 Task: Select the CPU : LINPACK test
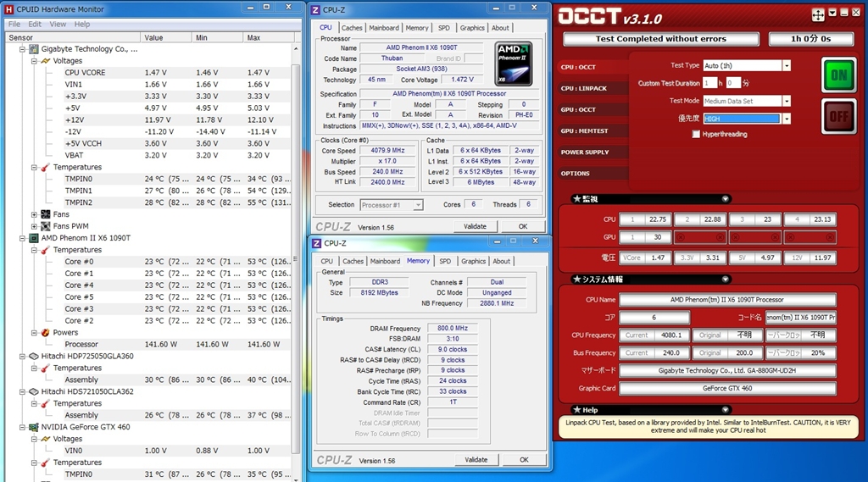[584, 88]
